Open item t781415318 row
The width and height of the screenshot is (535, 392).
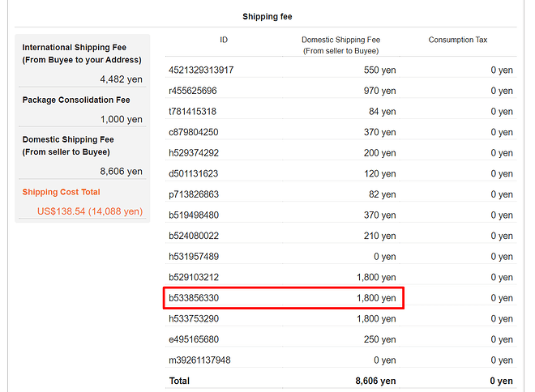(340, 112)
